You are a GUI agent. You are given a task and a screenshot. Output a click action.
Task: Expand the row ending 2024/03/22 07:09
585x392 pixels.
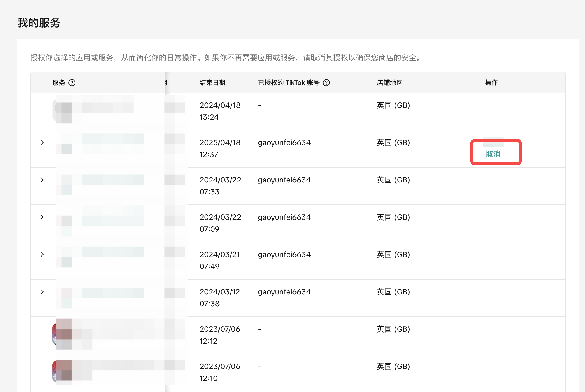(42, 217)
